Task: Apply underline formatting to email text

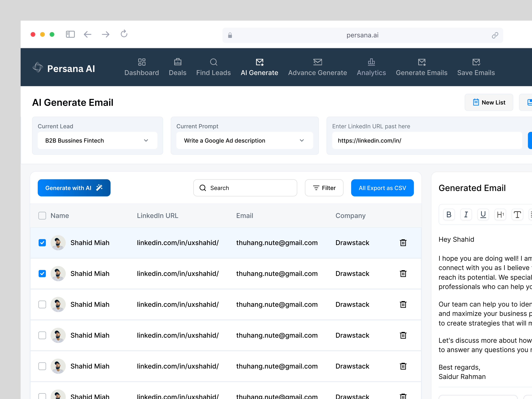Action: (x=483, y=214)
